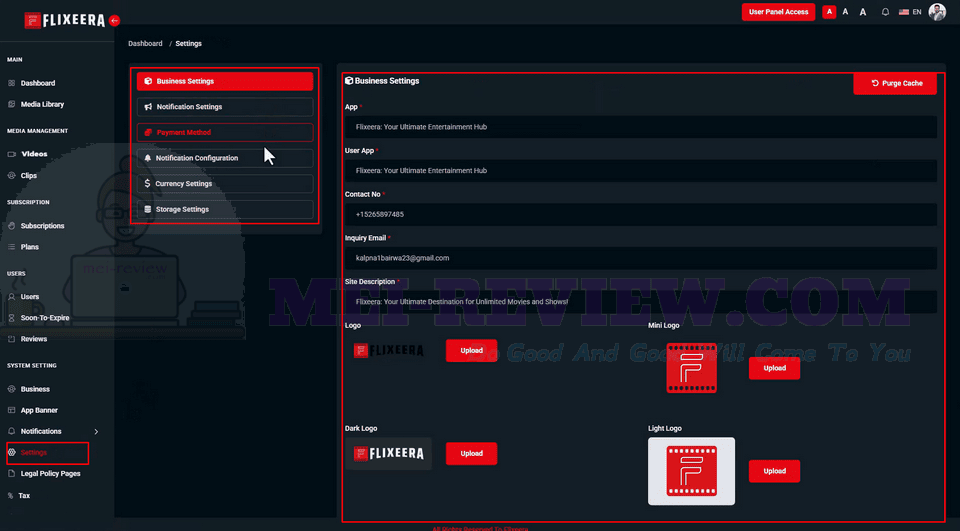This screenshot has width=960, height=531.
Task: Open the EN language selector
Action: click(910, 12)
